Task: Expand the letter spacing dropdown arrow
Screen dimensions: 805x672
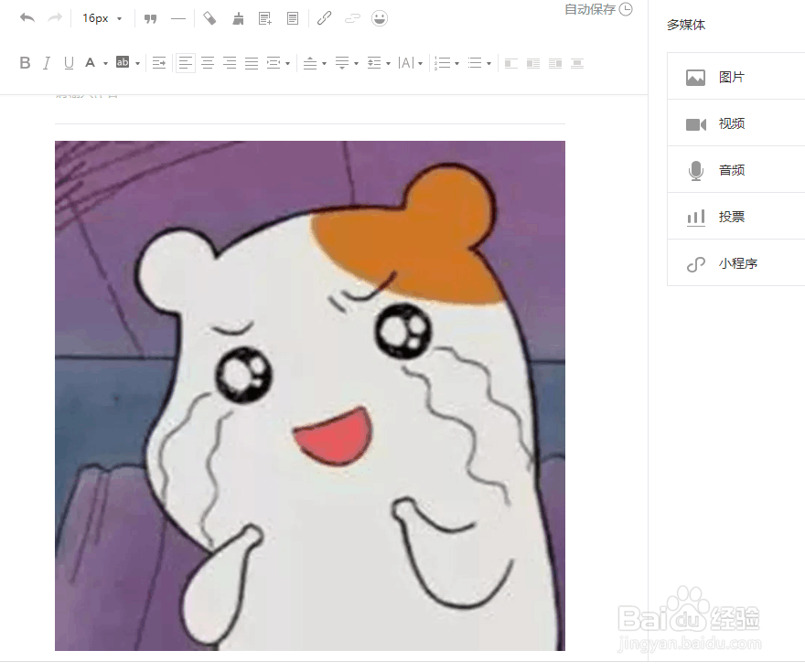Action: coord(421,64)
